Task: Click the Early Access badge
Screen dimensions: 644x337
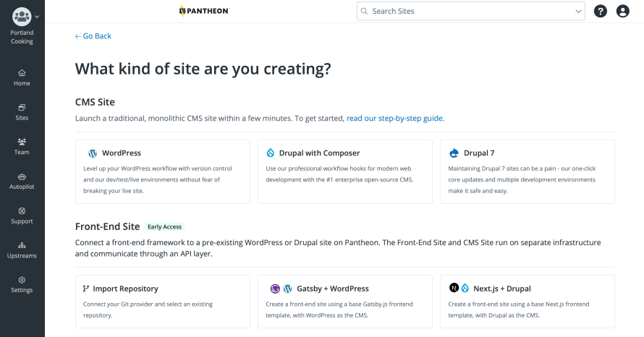Action: pos(165,226)
